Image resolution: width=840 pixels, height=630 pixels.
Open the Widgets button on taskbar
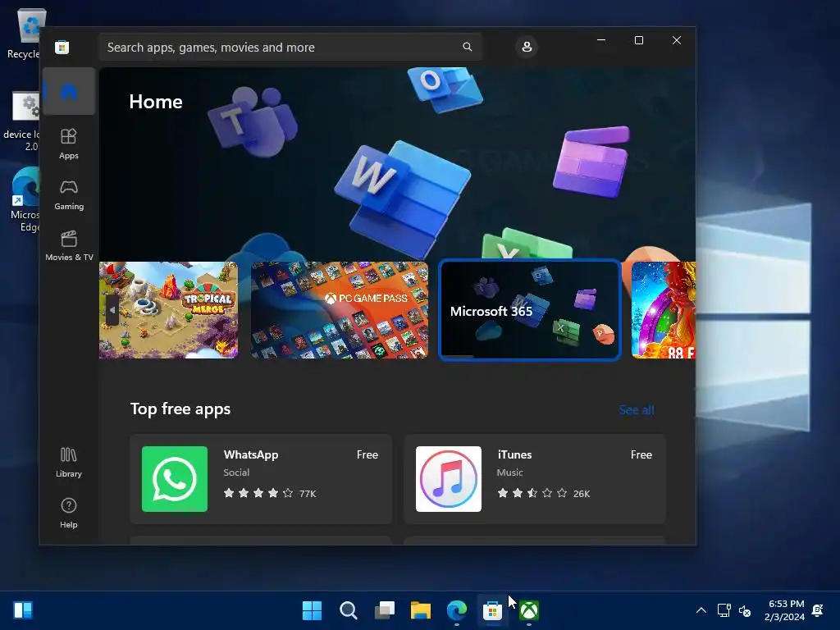click(23, 610)
